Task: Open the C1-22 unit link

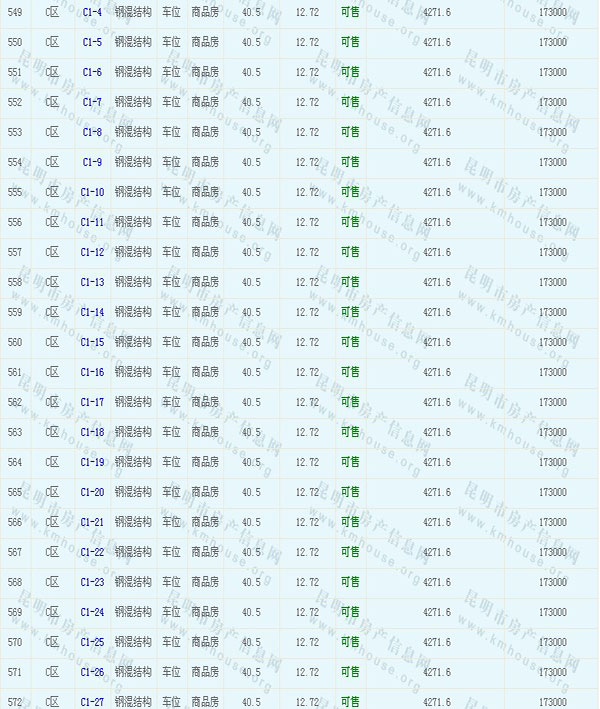Action: point(92,552)
